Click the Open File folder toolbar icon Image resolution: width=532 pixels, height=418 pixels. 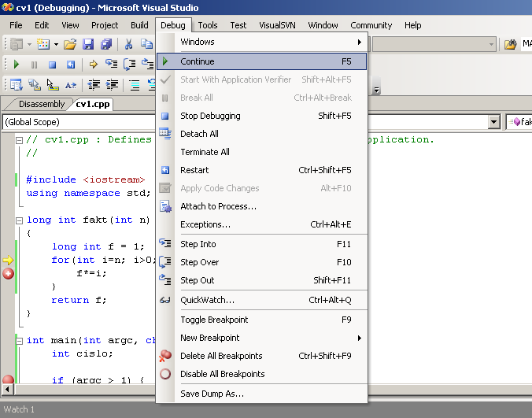(70, 44)
